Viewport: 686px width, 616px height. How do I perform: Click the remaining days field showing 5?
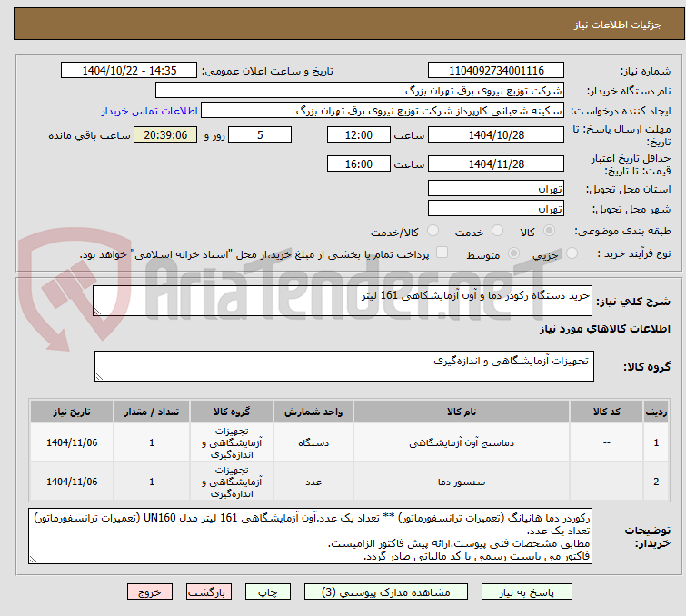(260, 134)
